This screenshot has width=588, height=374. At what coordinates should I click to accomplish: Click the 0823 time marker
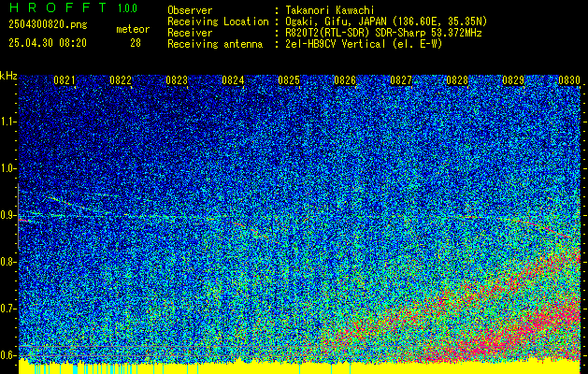[x=177, y=80]
